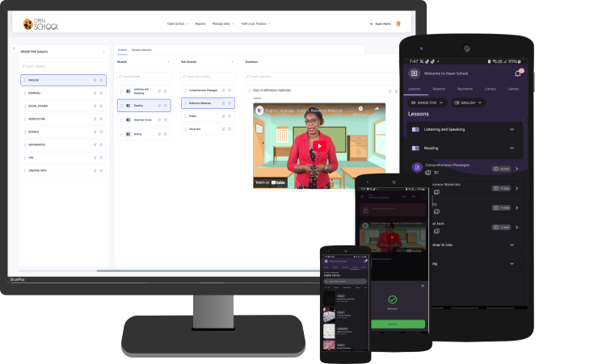Open the ENGLISH dropdown on the phone
This screenshot has height=364, width=602.
(x=468, y=103)
